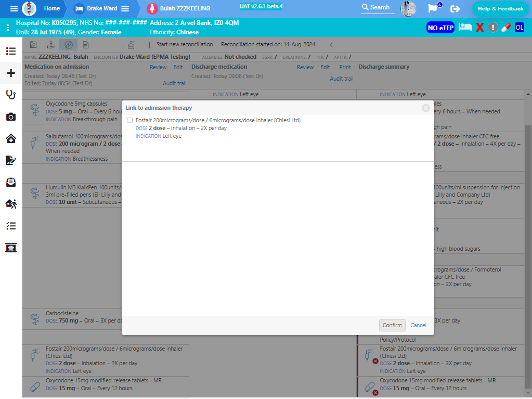Select the reconciliation pill toolbar icon
532x399 pixels.
pyautogui.click(x=69, y=44)
